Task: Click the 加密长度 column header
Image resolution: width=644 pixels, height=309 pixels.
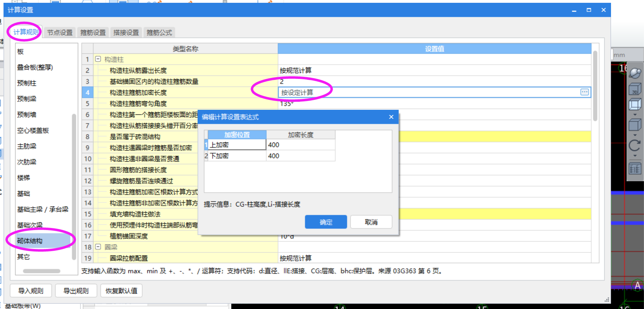Action: point(301,135)
